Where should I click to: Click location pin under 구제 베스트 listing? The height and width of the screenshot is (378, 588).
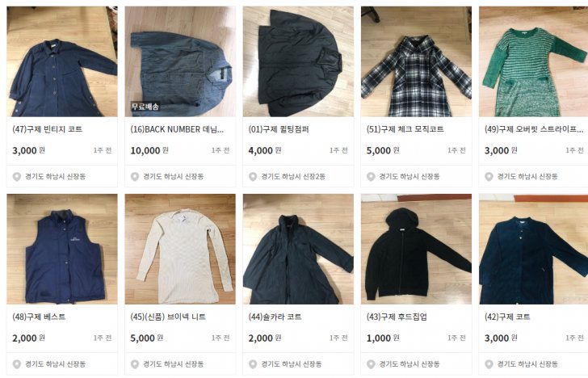coord(17,364)
